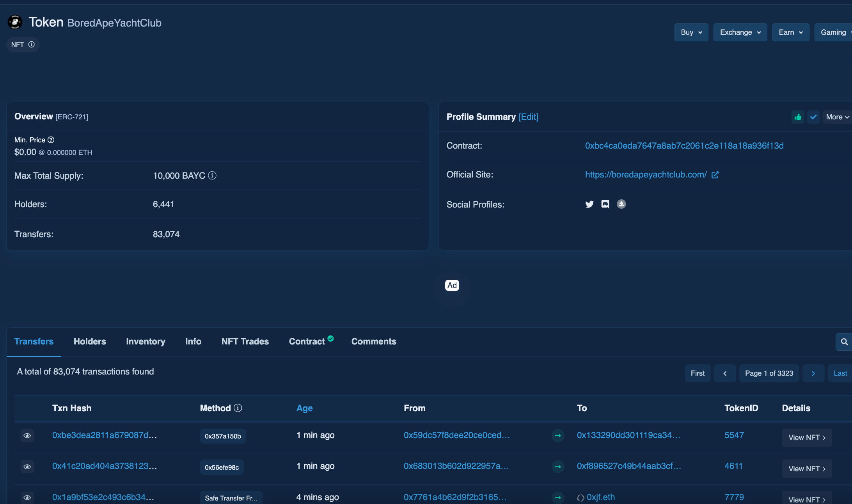The height and width of the screenshot is (504, 852).
Task: Click the green arrow icon in the 5547 row
Action: [x=558, y=435]
